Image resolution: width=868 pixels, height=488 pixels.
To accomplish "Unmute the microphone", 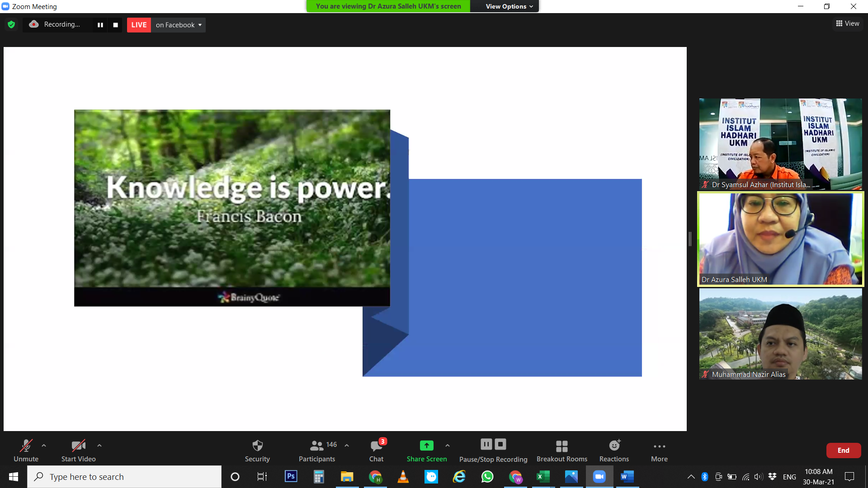I will tap(26, 446).
